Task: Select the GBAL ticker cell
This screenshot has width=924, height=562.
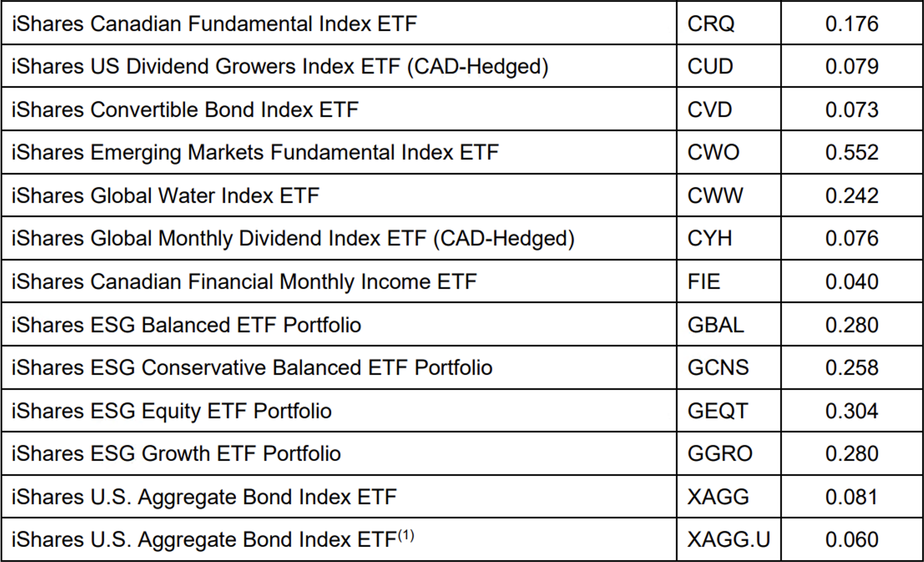Action: coord(716,325)
